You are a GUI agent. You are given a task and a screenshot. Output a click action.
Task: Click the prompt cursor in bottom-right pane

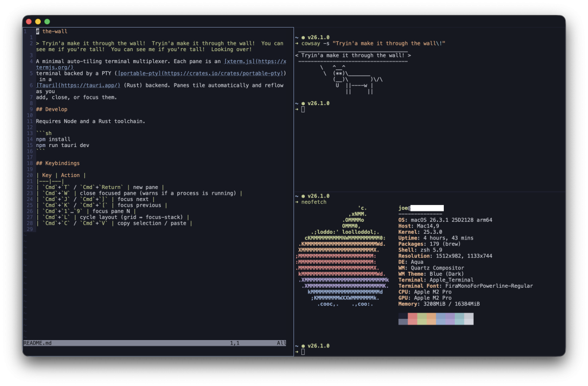tap(303, 352)
